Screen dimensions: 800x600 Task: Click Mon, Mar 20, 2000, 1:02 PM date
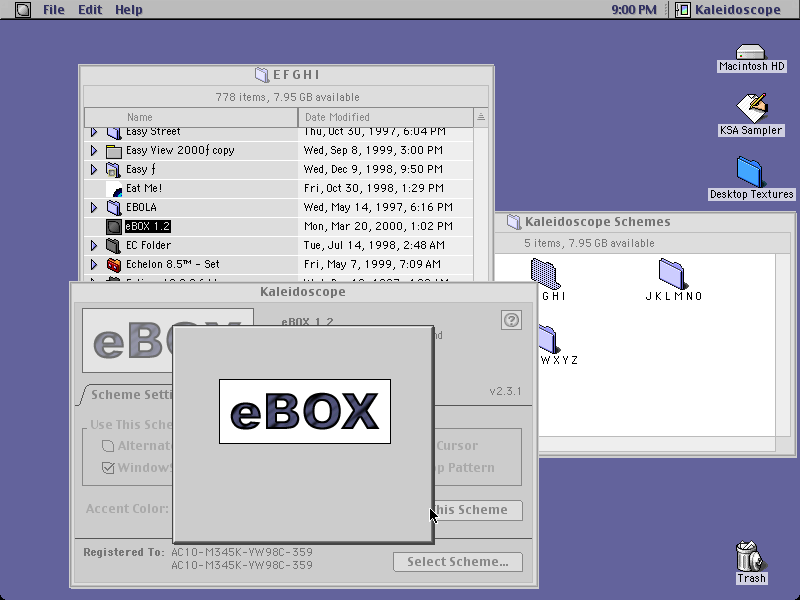click(x=378, y=227)
